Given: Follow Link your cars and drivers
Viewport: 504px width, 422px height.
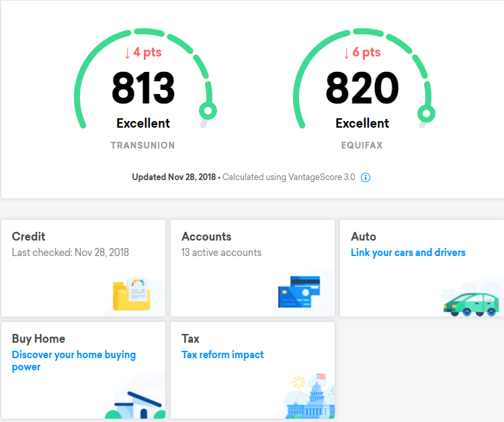Looking at the screenshot, I should click(408, 253).
